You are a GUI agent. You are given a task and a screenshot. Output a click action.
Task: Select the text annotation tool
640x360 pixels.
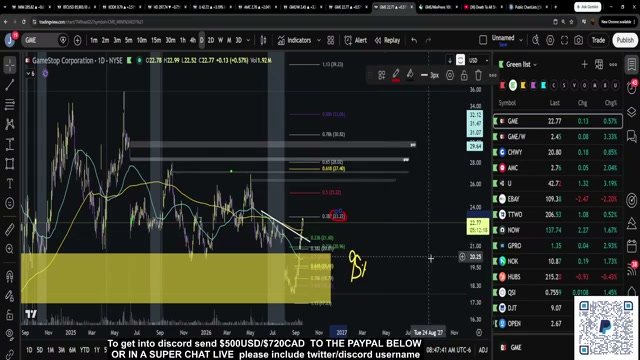10,184
